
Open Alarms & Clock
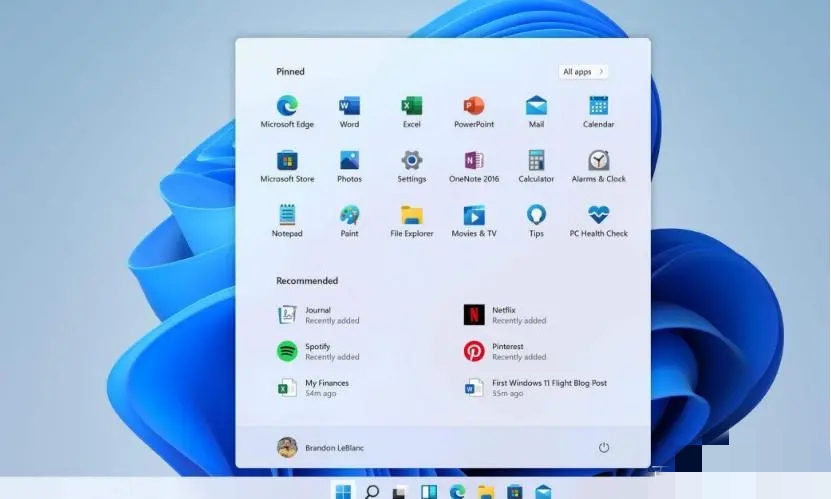(598, 166)
